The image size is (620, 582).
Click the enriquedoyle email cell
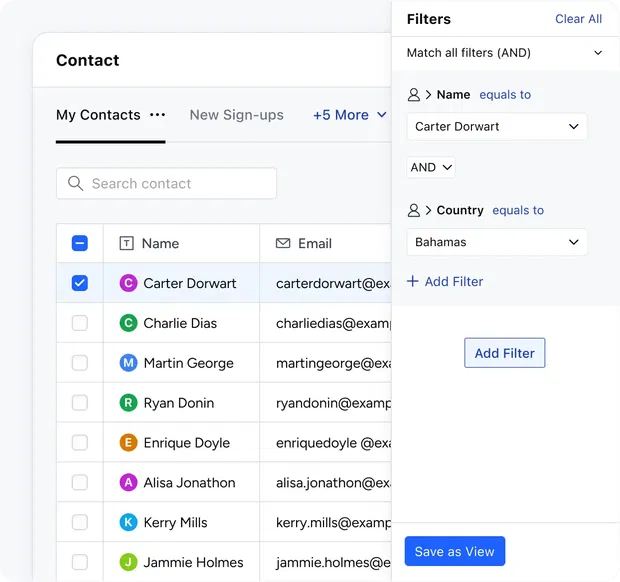pyautogui.click(x=325, y=442)
